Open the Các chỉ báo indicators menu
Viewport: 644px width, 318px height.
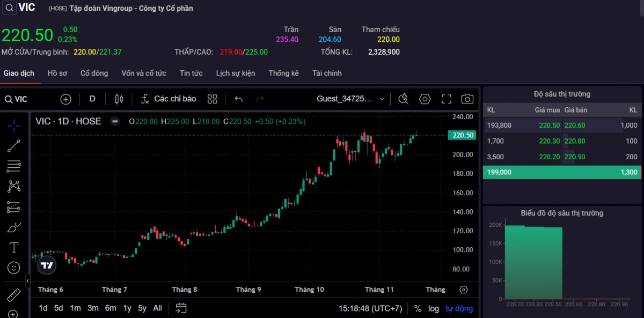point(169,99)
